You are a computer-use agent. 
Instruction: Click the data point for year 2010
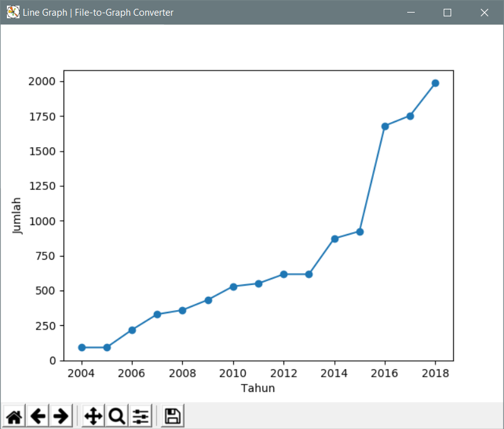point(233,287)
